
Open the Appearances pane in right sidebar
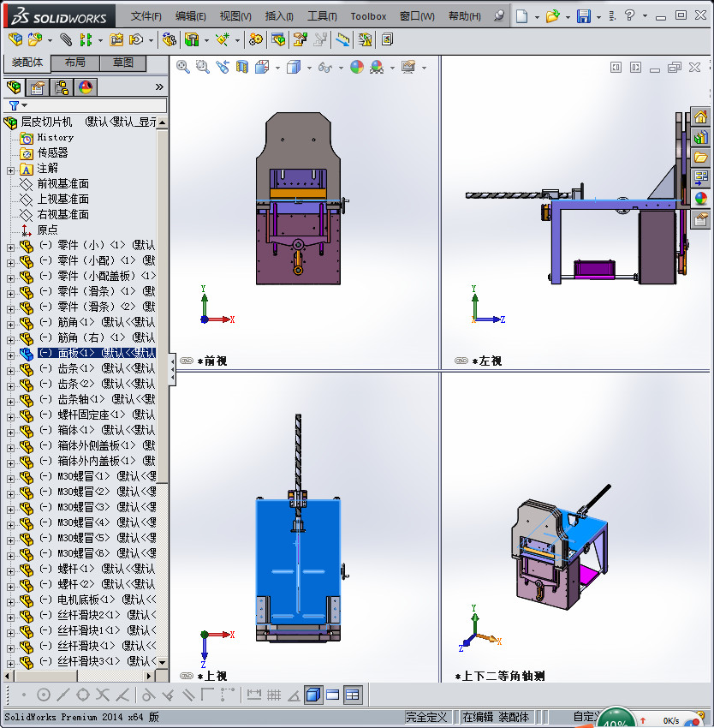701,199
